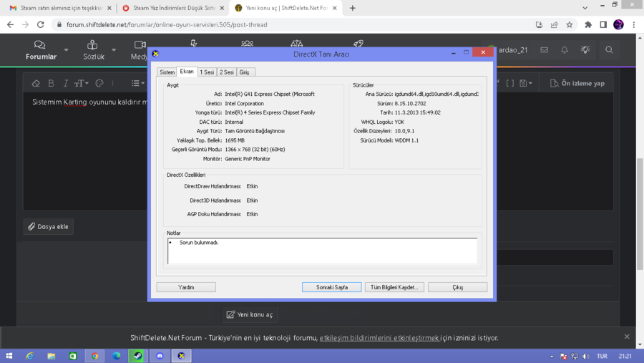Open a new browser tab
The image size is (644, 363).
pos(352,8)
